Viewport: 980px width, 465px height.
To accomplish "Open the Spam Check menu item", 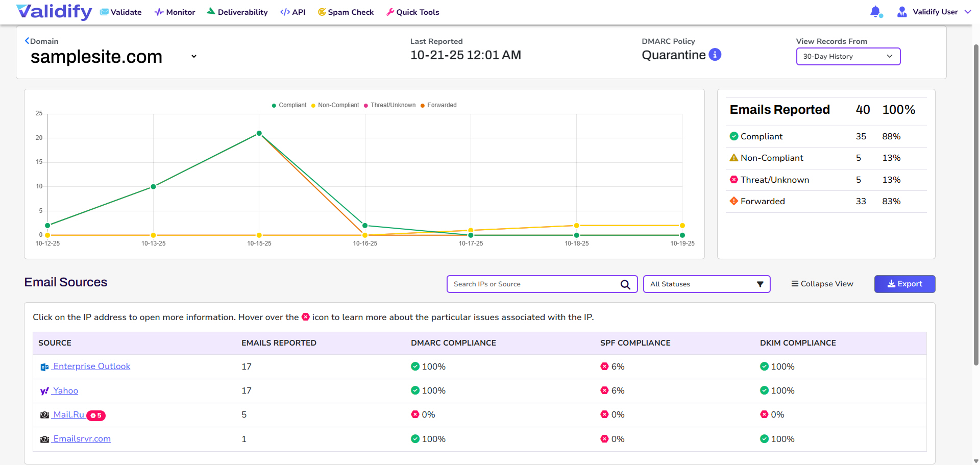I will pyautogui.click(x=346, y=12).
